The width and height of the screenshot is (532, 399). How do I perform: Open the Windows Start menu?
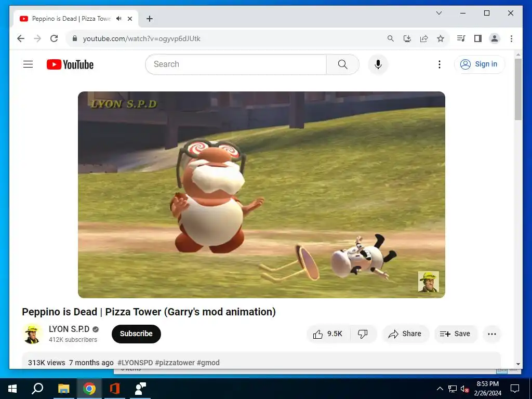[12, 389]
